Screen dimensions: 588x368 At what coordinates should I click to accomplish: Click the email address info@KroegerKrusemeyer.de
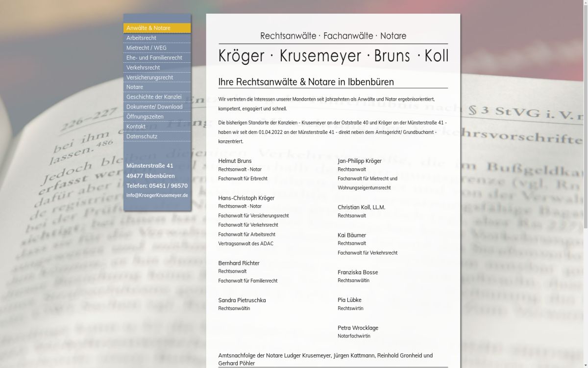(x=157, y=195)
